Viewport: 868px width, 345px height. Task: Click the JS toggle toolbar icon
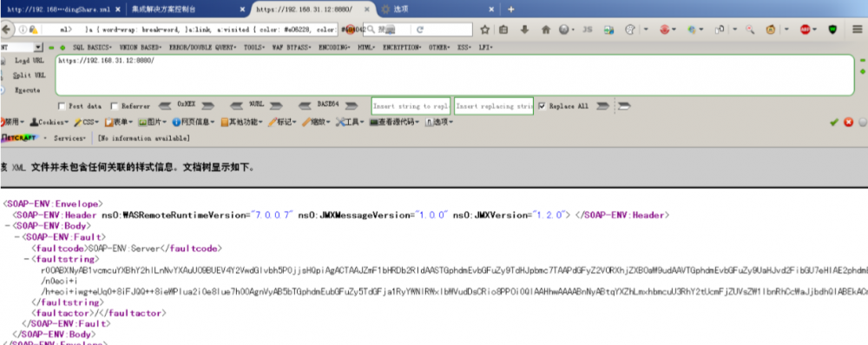coord(588,30)
